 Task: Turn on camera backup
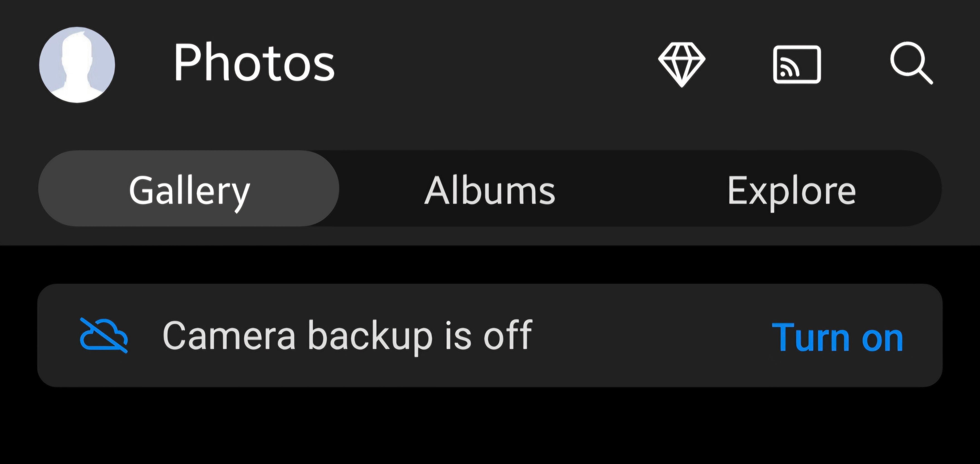pyautogui.click(x=837, y=337)
